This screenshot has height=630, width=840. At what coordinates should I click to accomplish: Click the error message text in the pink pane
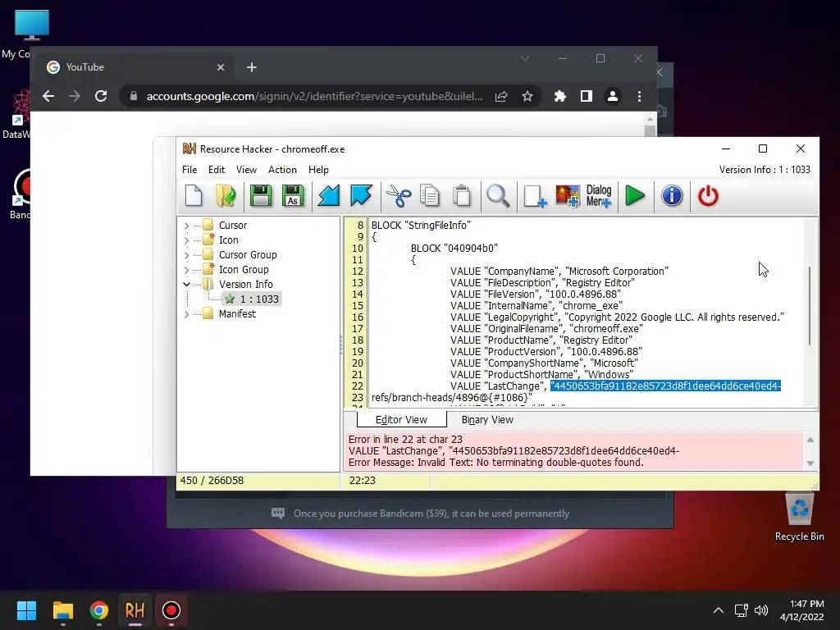(496, 463)
